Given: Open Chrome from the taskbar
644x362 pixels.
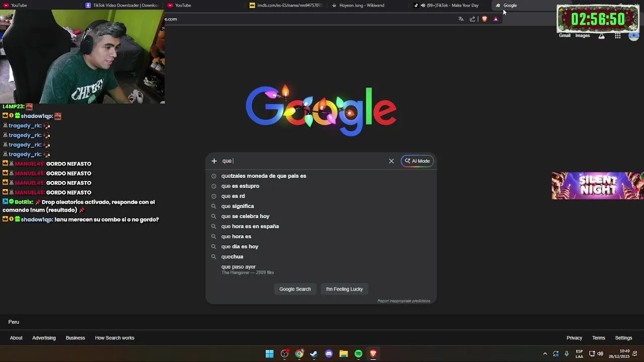Looking at the screenshot, I should [x=299, y=354].
